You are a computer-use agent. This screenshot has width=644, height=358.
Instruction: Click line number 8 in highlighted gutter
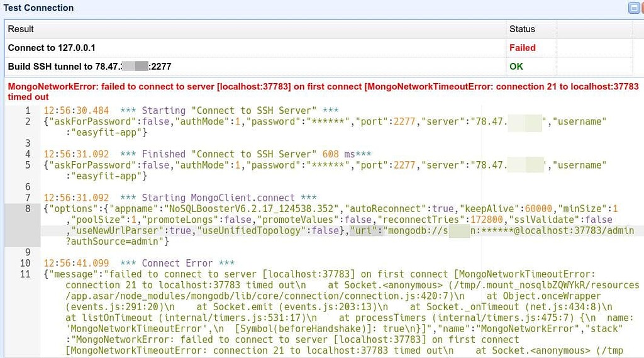[27, 209]
